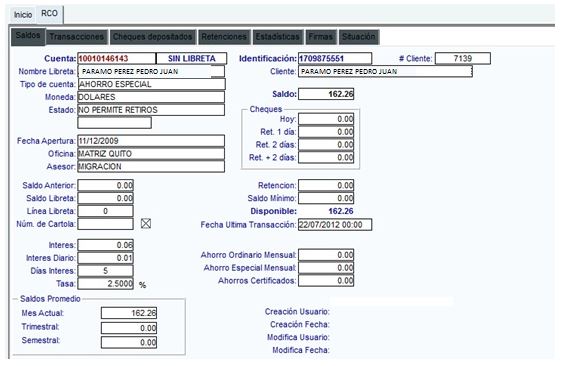This screenshot has width=573, height=366.
Task: Select the Fecha Apertura date field
Action: pyautogui.click(x=151, y=141)
